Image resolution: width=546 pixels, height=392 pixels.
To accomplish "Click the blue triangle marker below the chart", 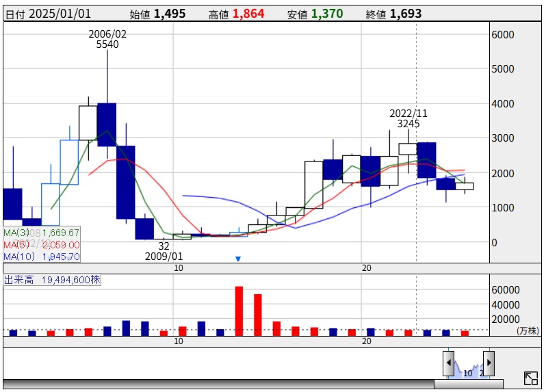I will (x=238, y=259).
